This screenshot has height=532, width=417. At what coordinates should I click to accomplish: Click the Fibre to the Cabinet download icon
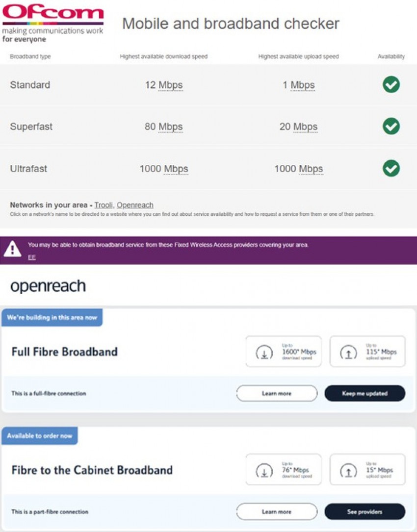click(264, 470)
